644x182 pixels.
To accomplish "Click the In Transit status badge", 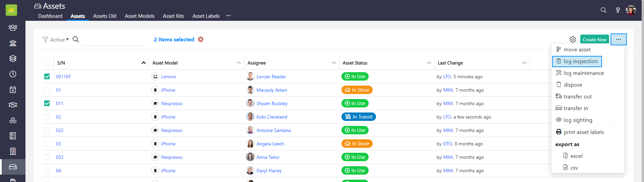I will 359,117.
